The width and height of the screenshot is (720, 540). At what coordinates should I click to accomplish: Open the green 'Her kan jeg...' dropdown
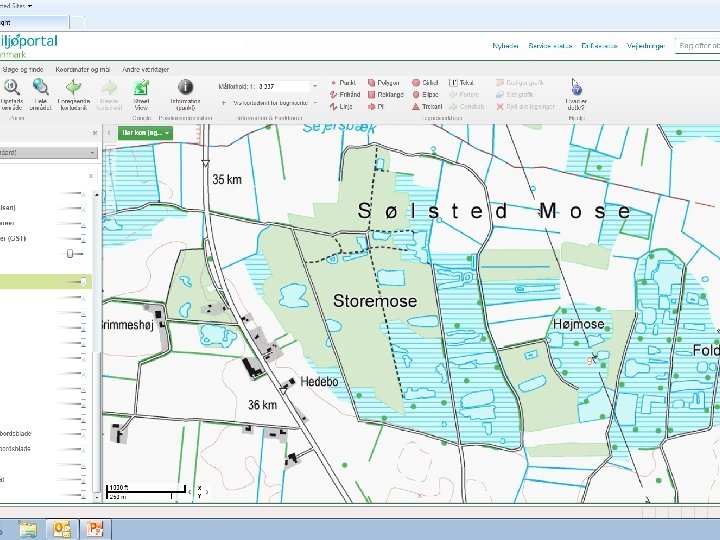[145, 133]
